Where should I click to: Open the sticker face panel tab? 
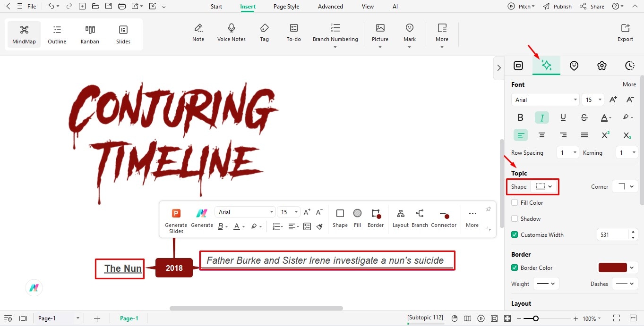[x=574, y=66]
